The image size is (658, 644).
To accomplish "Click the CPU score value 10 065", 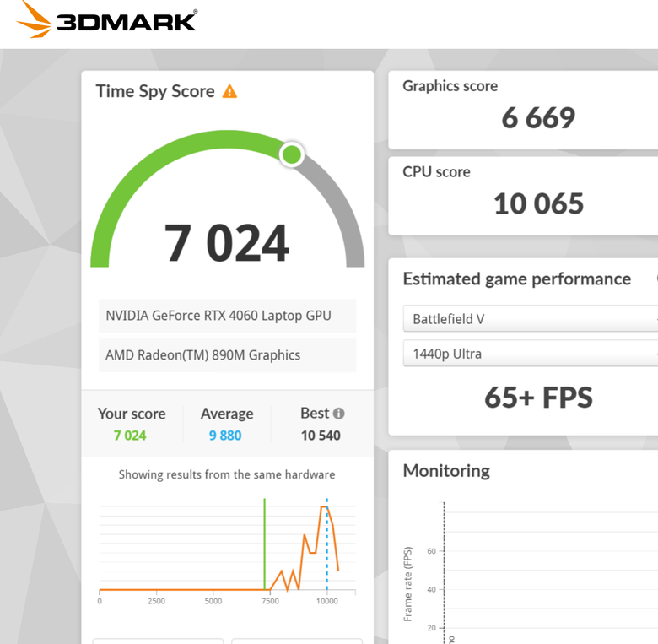I will point(539,203).
